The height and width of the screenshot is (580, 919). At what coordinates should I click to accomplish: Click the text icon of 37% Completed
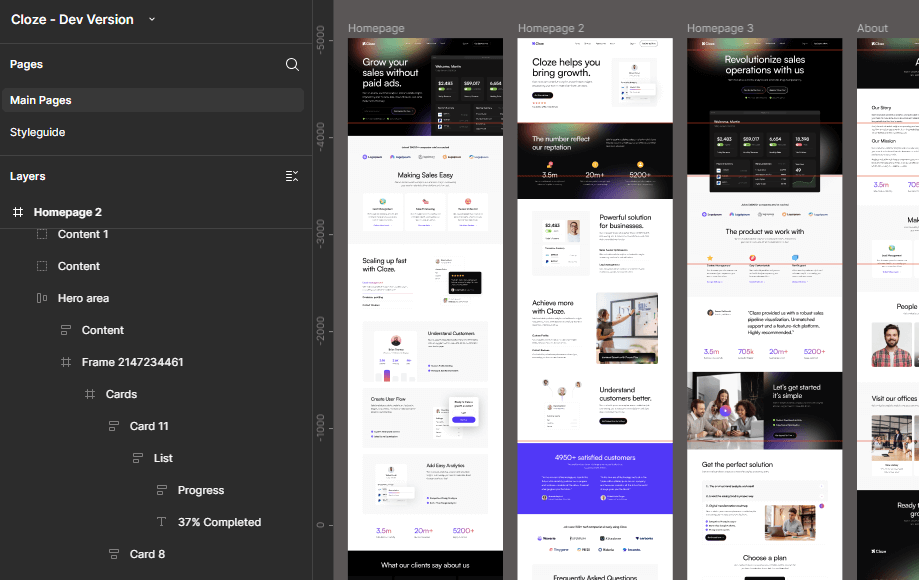point(162,522)
